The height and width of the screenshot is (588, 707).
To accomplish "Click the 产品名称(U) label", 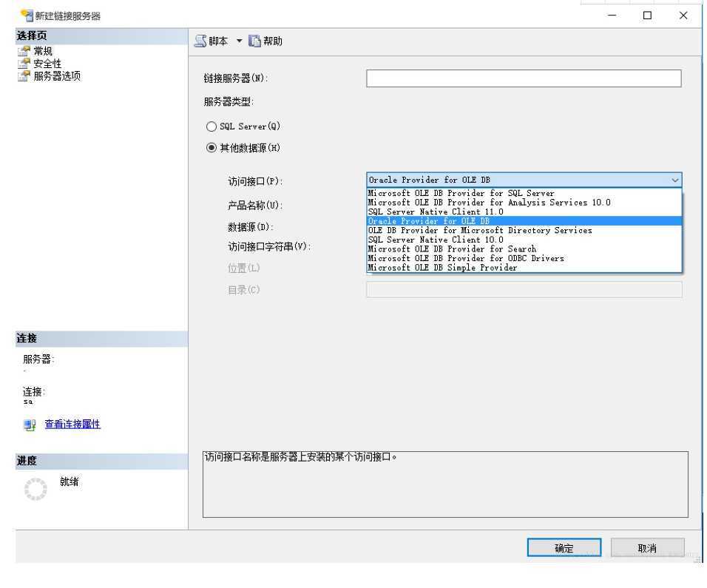I will (255, 206).
